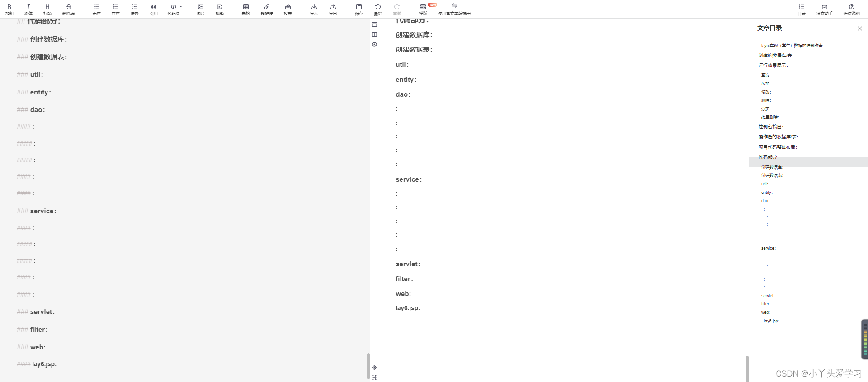
Task: Insert an unordered list (无序)
Action: (97, 9)
